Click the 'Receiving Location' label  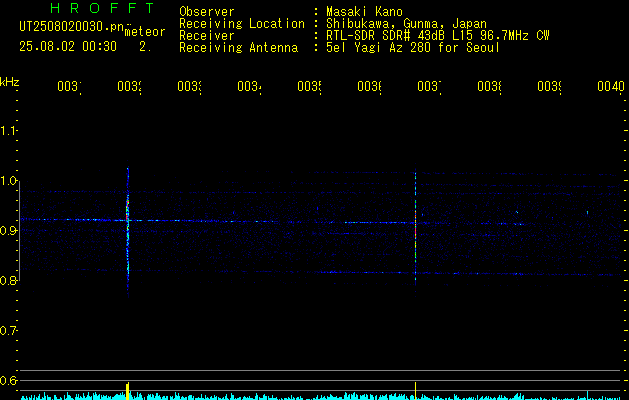click(x=242, y=24)
